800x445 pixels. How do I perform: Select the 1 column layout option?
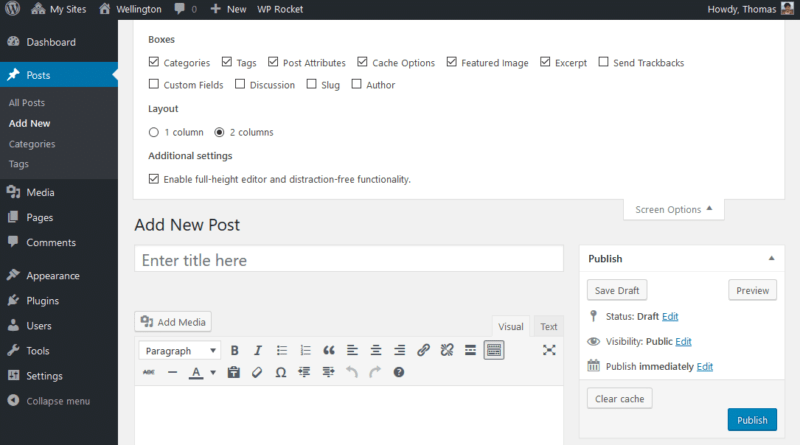click(154, 132)
